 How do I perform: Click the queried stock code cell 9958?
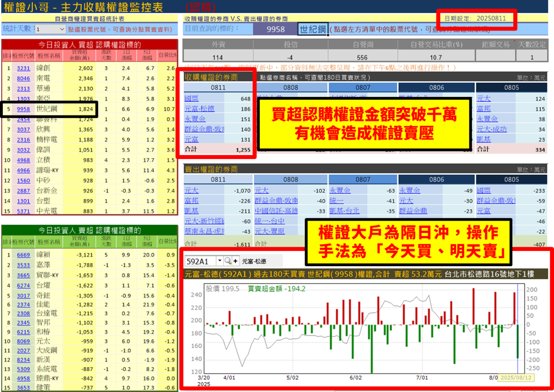(x=275, y=29)
